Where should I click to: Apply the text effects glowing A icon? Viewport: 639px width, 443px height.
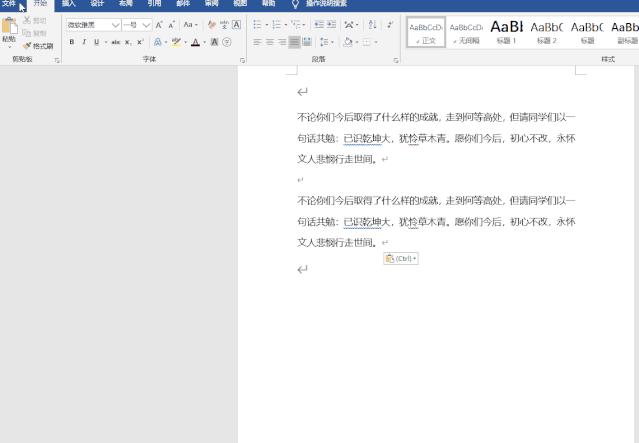pyautogui.click(x=158, y=42)
